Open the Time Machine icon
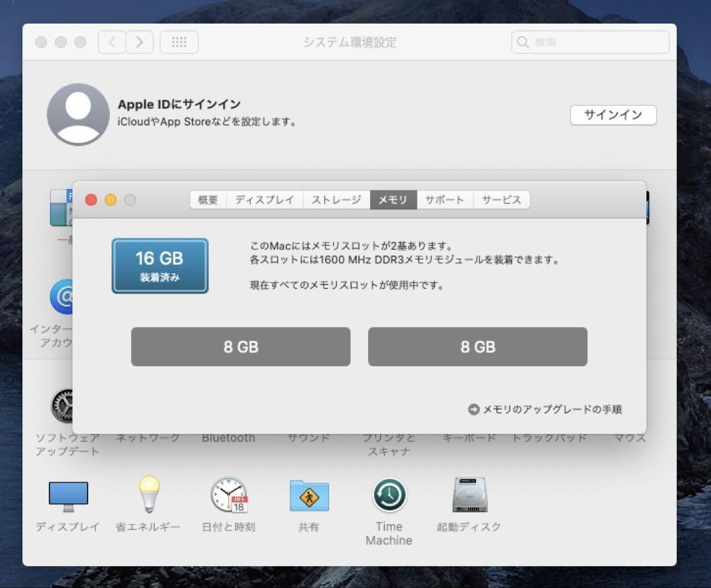 coord(389,495)
